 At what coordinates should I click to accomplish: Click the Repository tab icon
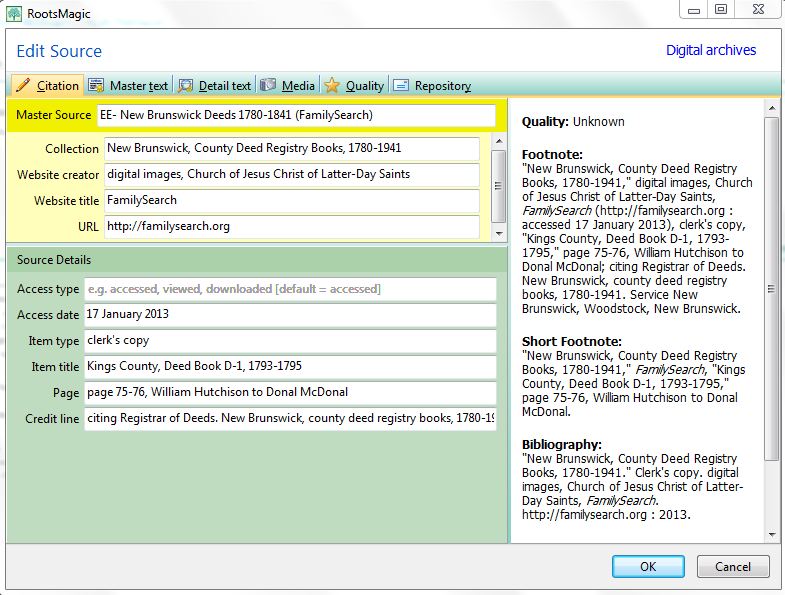(x=401, y=86)
